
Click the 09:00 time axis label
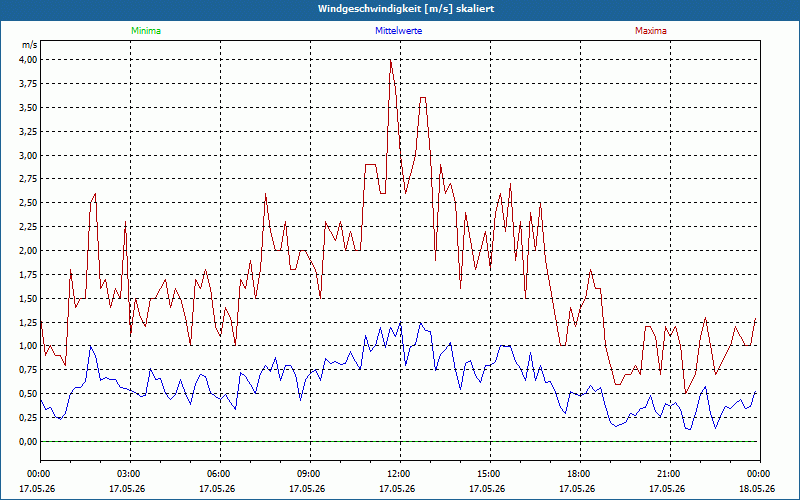coord(310,474)
